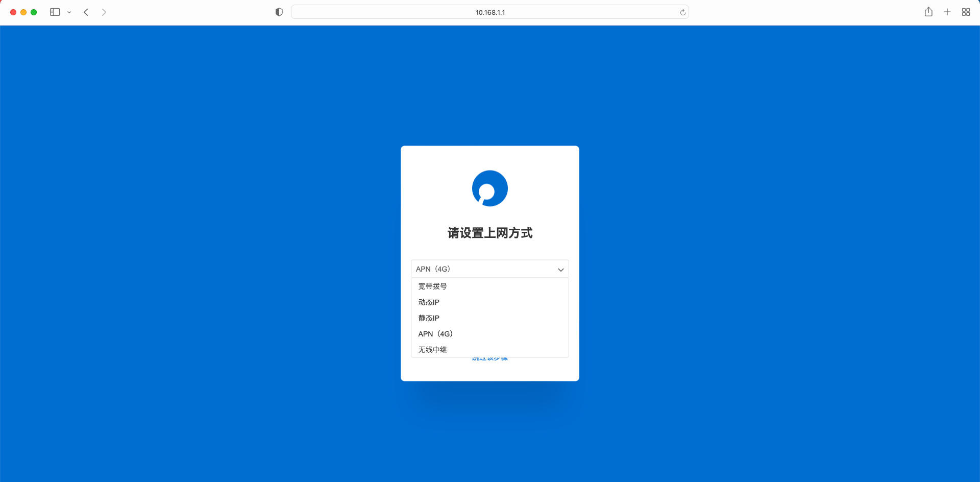The height and width of the screenshot is (482, 980).
Task: Show all tabs with the tab overview icon
Action: point(966,12)
